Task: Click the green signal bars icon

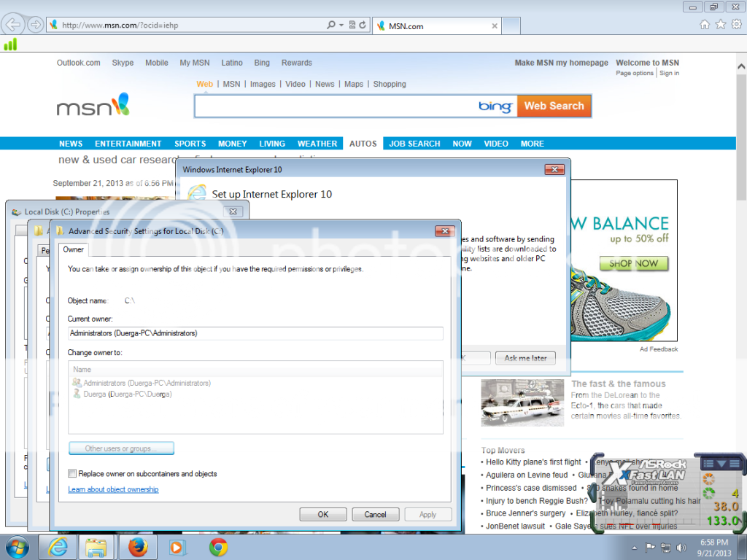Action: (x=10, y=44)
